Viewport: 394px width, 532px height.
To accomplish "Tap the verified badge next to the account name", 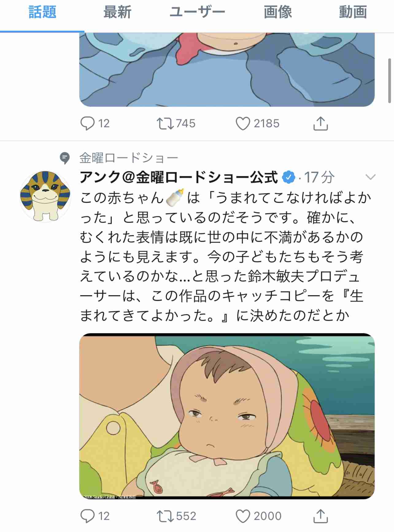I will [288, 177].
